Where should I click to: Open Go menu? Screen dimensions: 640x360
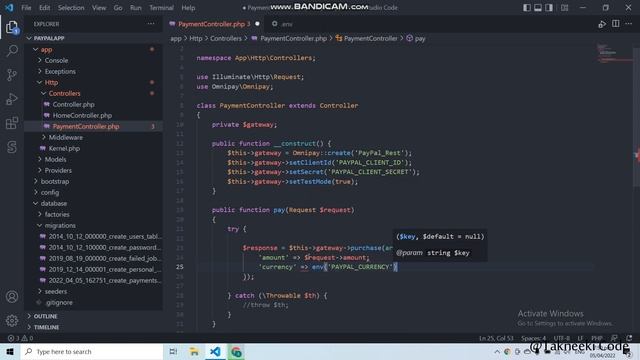point(118,8)
